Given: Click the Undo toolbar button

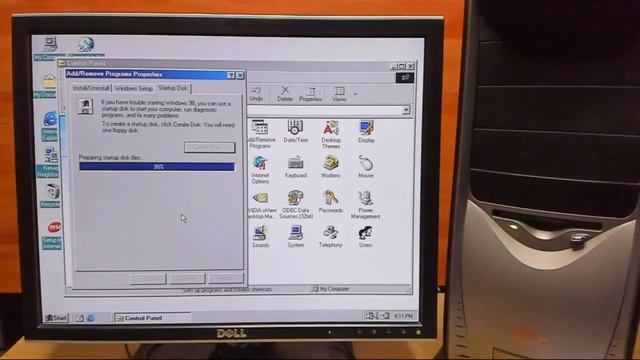Looking at the screenshot, I should pyautogui.click(x=256, y=94).
